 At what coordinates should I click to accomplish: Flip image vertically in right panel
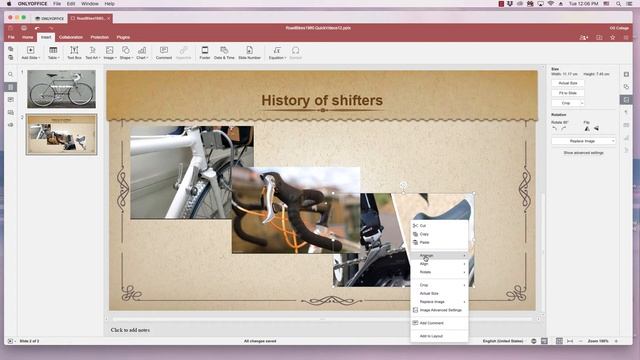pyautogui.click(x=596, y=129)
